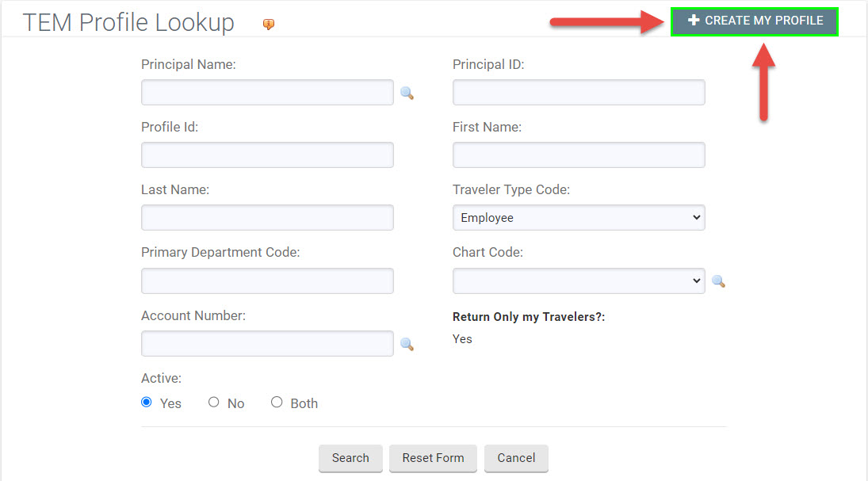This screenshot has width=868, height=481.
Task: Select the Active No radio button
Action: (x=214, y=402)
